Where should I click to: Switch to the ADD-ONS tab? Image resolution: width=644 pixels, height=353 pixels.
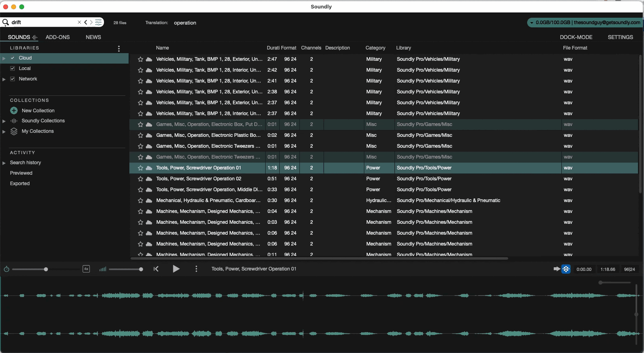[58, 37]
